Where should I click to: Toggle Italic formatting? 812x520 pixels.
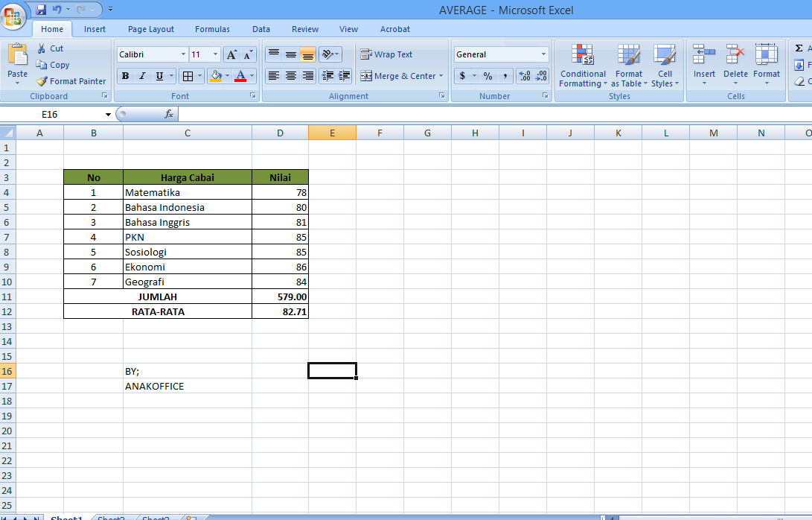click(x=142, y=76)
